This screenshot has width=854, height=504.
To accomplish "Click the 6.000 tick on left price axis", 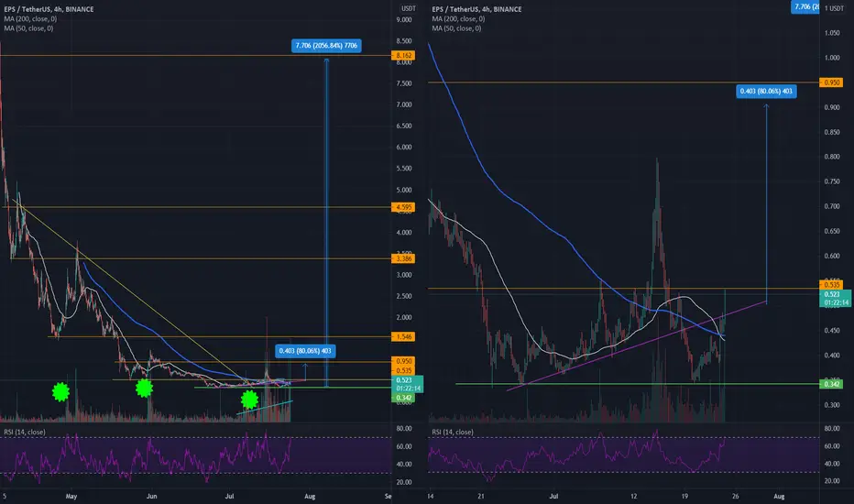I will [404, 148].
